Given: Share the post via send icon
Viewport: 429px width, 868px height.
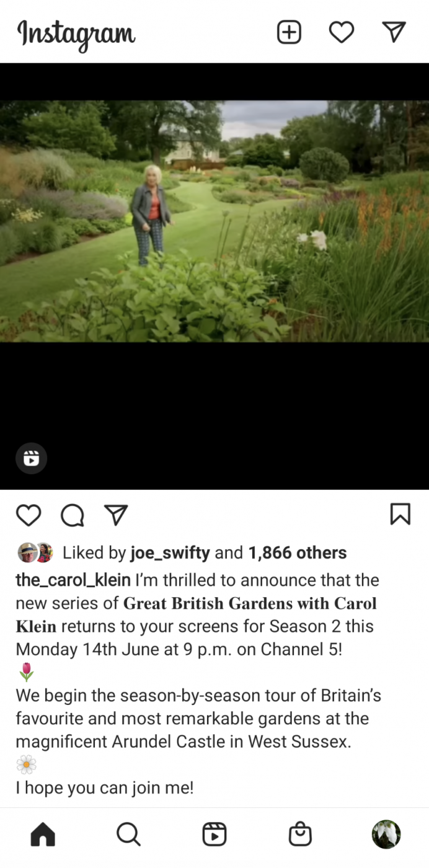Looking at the screenshot, I should tap(116, 514).
